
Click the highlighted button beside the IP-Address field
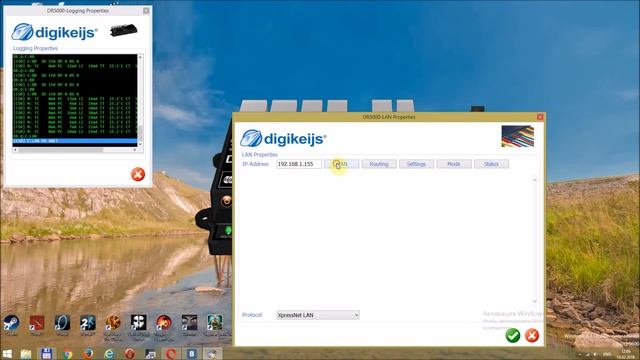click(x=342, y=164)
